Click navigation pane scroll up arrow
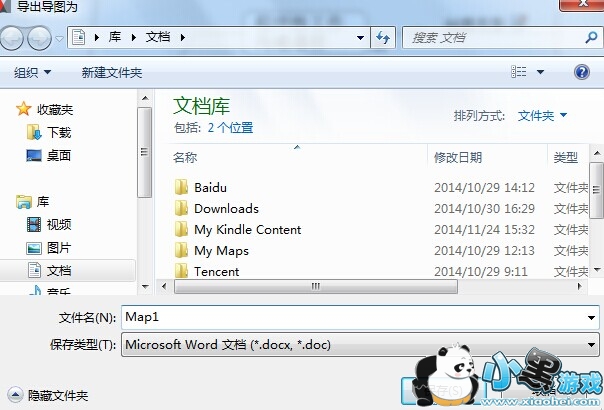The image size is (604, 410). 145,99
